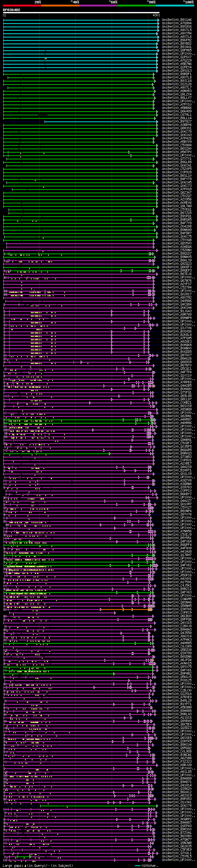Click the UniRef100_Q2PES4 label
197x868 pixels.
[177, 67]
